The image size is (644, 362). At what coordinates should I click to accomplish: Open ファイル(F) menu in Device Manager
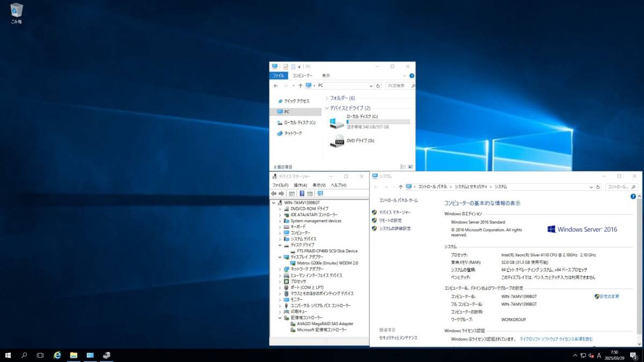click(x=280, y=185)
